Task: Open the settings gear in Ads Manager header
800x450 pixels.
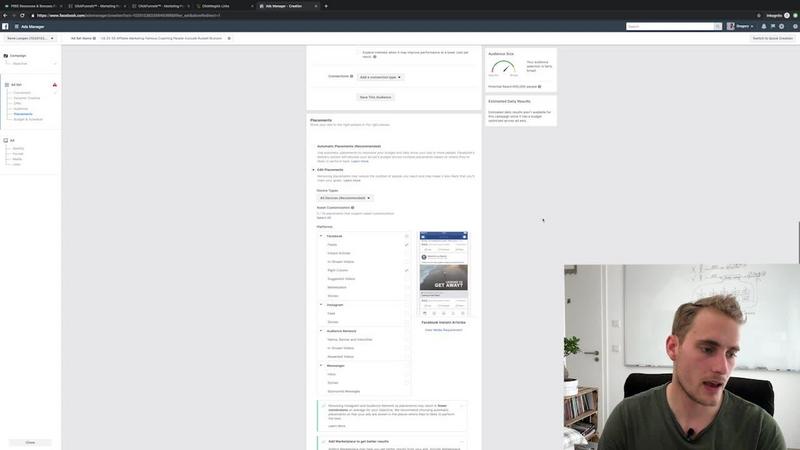Action: pyautogui.click(x=781, y=27)
